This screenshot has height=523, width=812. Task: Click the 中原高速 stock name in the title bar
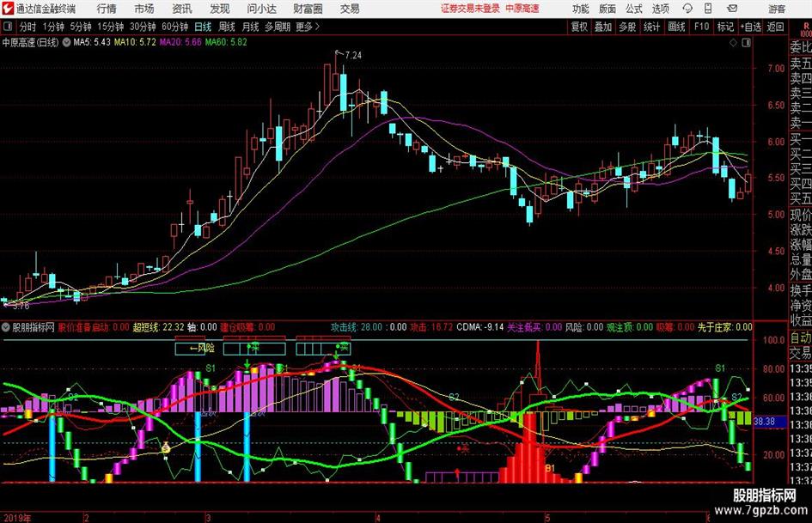[x=522, y=9]
